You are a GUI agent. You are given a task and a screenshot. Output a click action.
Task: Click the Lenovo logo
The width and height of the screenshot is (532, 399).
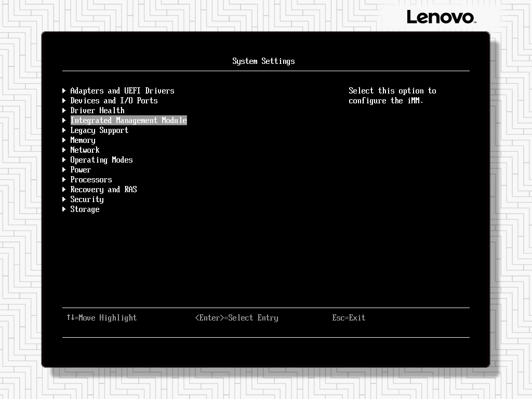pos(441,17)
